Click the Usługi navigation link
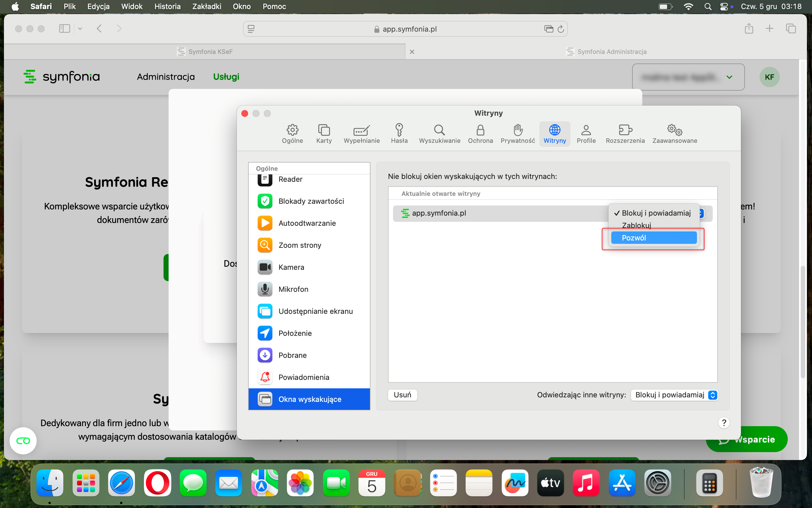The height and width of the screenshot is (508, 812). coord(226,77)
